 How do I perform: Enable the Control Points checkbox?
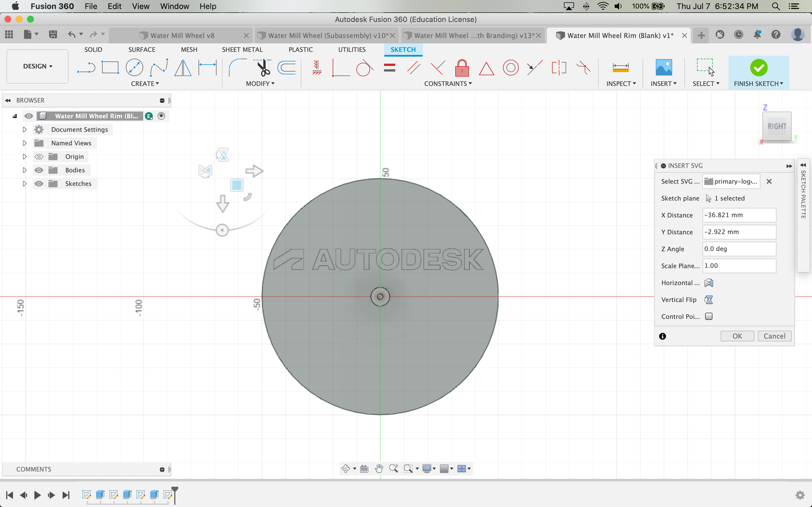coord(709,316)
